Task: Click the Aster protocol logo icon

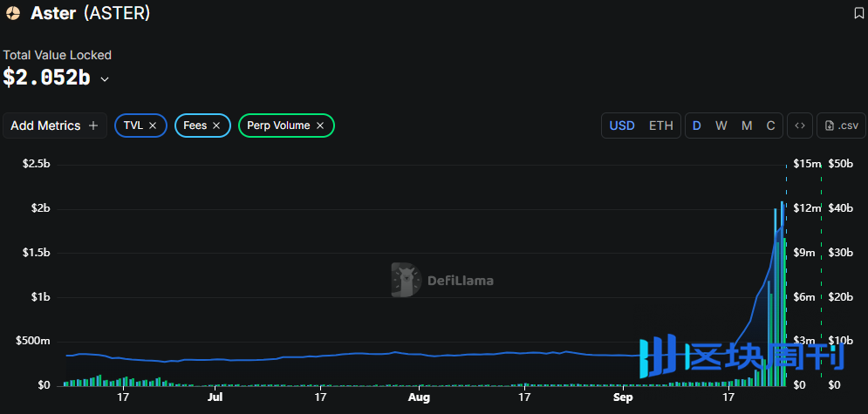Action: [x=13, y=13]
